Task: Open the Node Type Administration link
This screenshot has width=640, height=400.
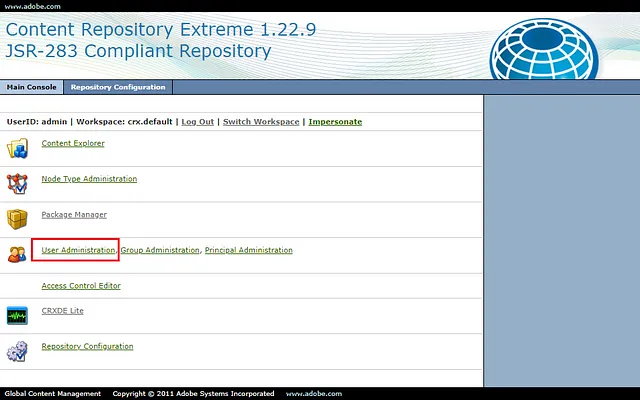Action: (89, 179)
